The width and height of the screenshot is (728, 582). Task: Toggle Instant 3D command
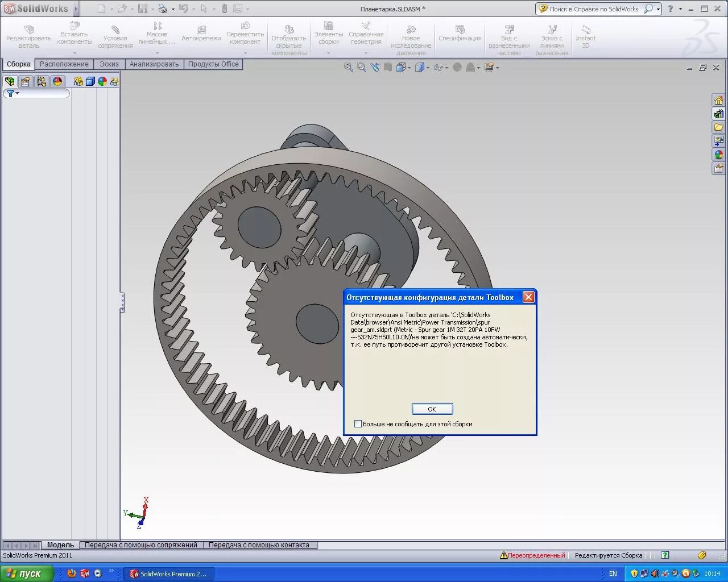pyautogui.click(x=586, y=36)
